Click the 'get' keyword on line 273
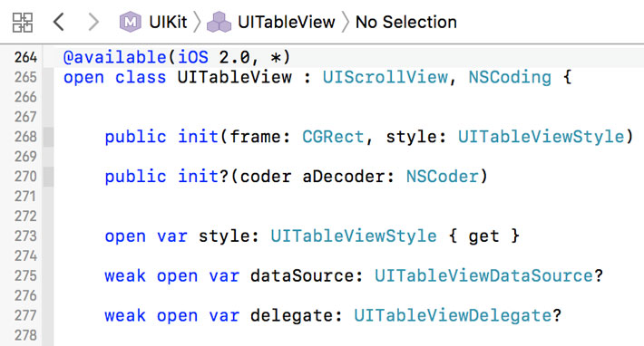The height and width of the screenshot is (346, 644). coord(483,236)
